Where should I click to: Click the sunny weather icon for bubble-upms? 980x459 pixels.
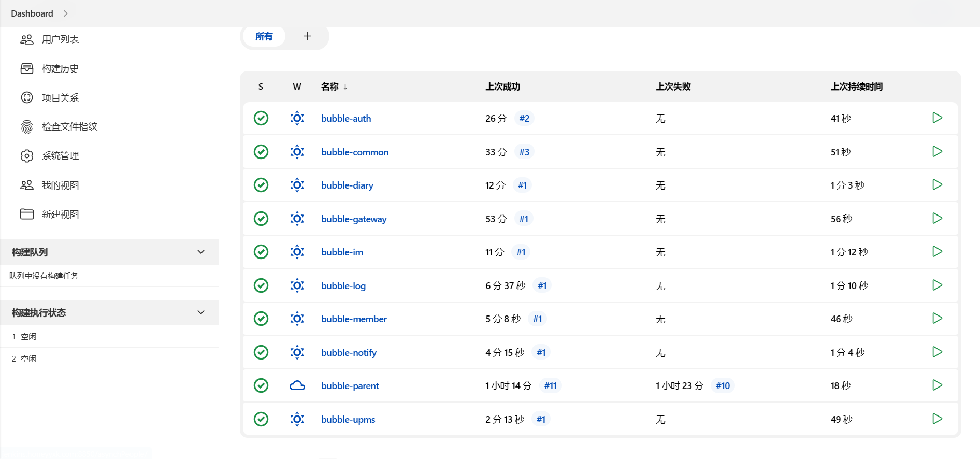[297, 419]
